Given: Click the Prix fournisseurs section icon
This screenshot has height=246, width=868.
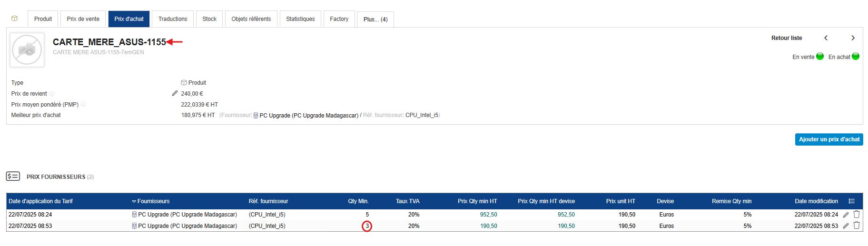Looking at the screenshot, I should click(13, 177).
